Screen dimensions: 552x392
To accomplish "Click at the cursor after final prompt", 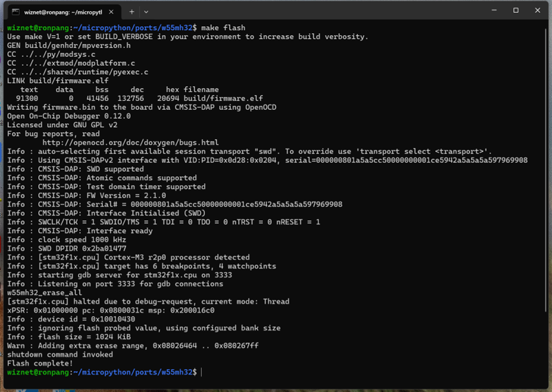I will (x=201, y=372).
